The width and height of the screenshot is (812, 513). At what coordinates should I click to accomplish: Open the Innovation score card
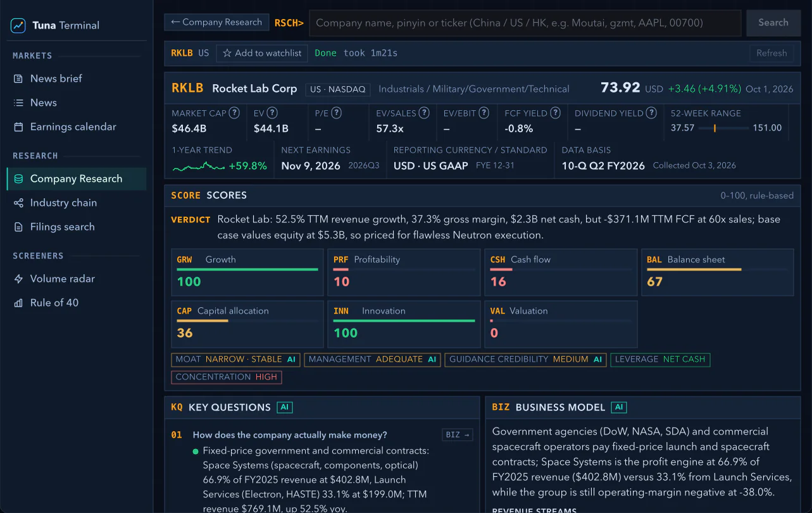tap(404, 324)
